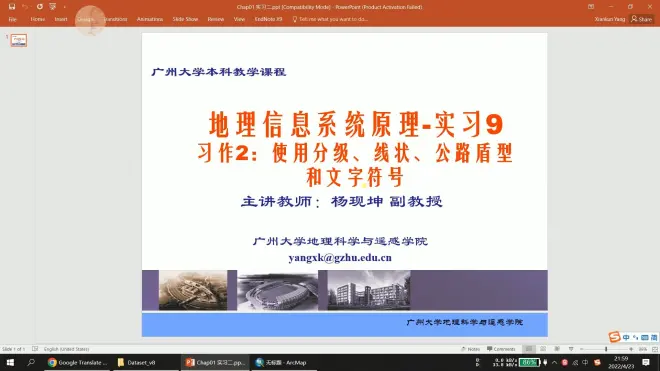The width and height of the screenshot is (660, 371).
Task: Open Ribbon Display Options
Action: pos(591,7)
